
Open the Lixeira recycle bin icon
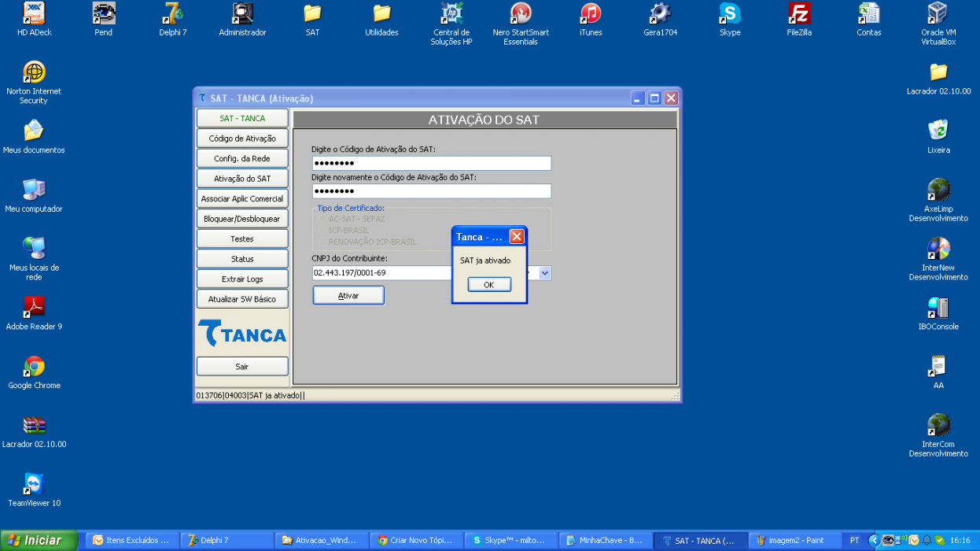938,136
